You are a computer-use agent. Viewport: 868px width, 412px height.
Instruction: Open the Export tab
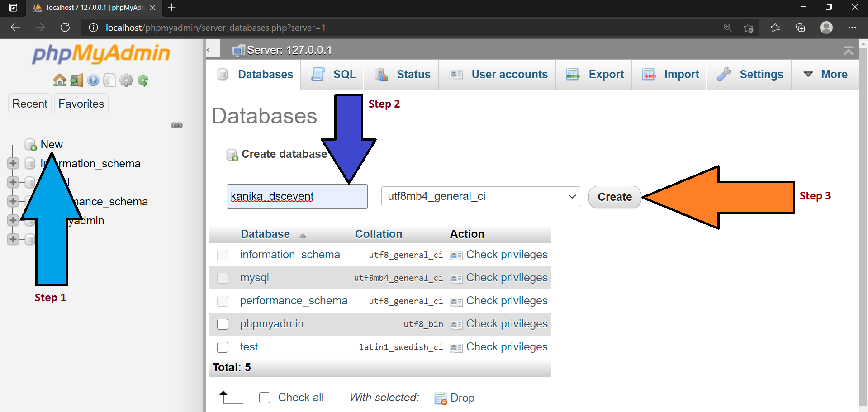coord(595,75)
